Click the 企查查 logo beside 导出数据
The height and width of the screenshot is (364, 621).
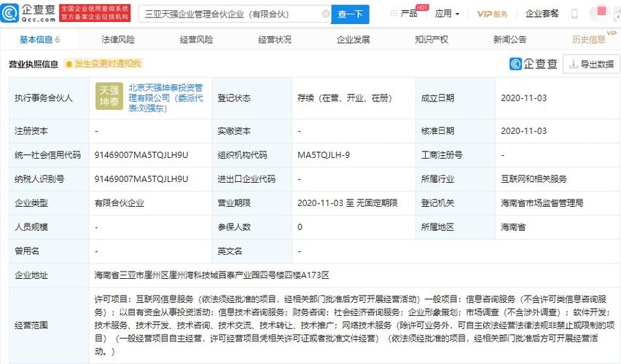pyautogui.click(x=533, y=64)
